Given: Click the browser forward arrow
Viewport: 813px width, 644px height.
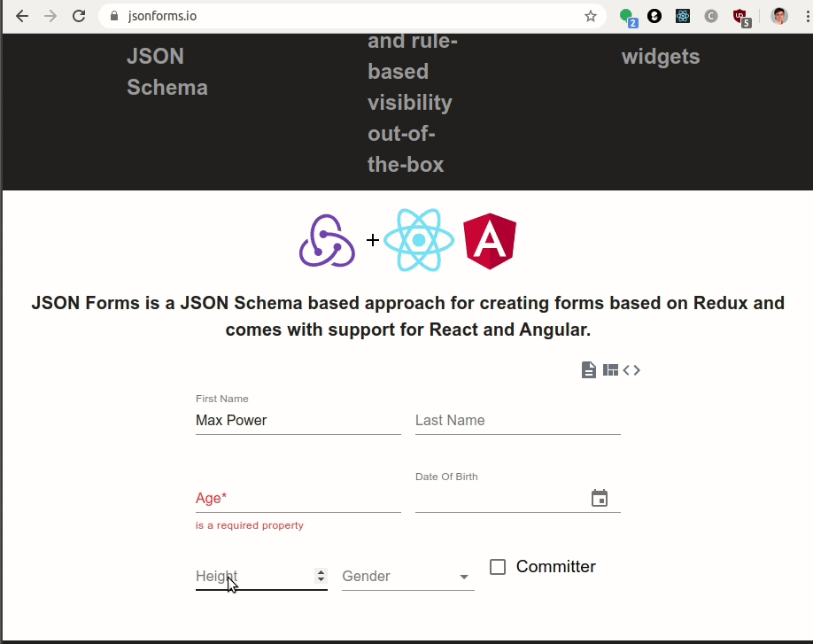Looking at the screenshot, I should 50,16.
